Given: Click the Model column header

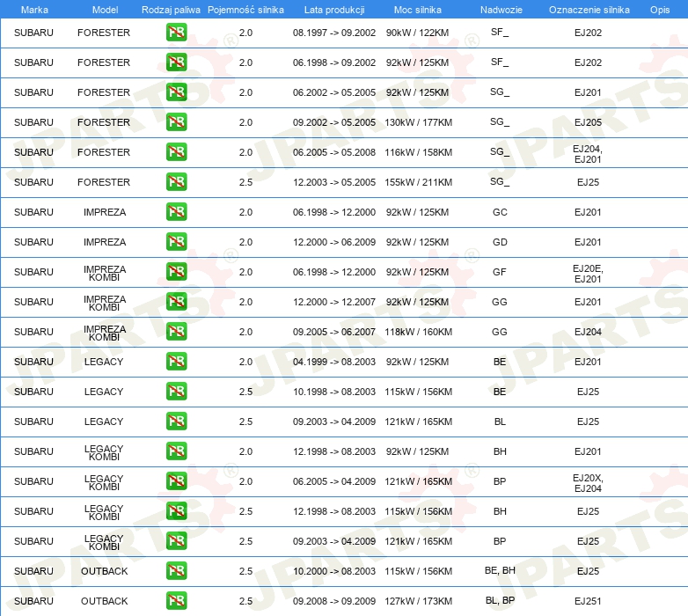Looking at the screenshot, I should (x=105, y=10).
